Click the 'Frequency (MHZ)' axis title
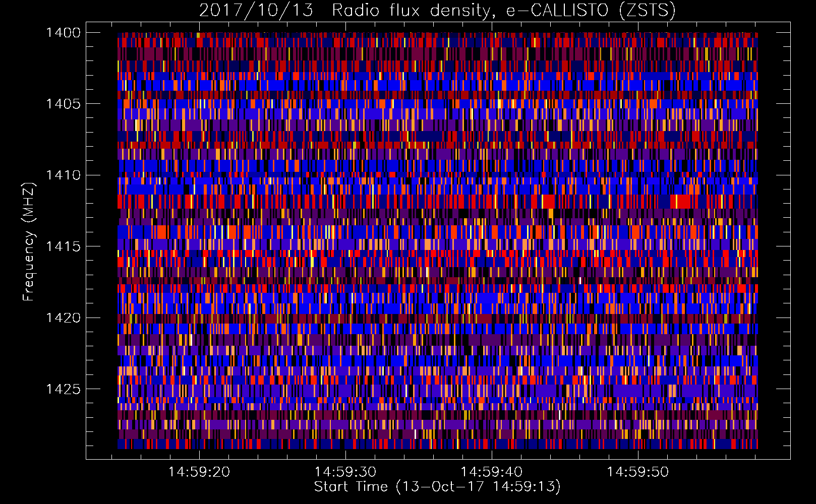The image size is (816, 504). (x=29, y=241)
